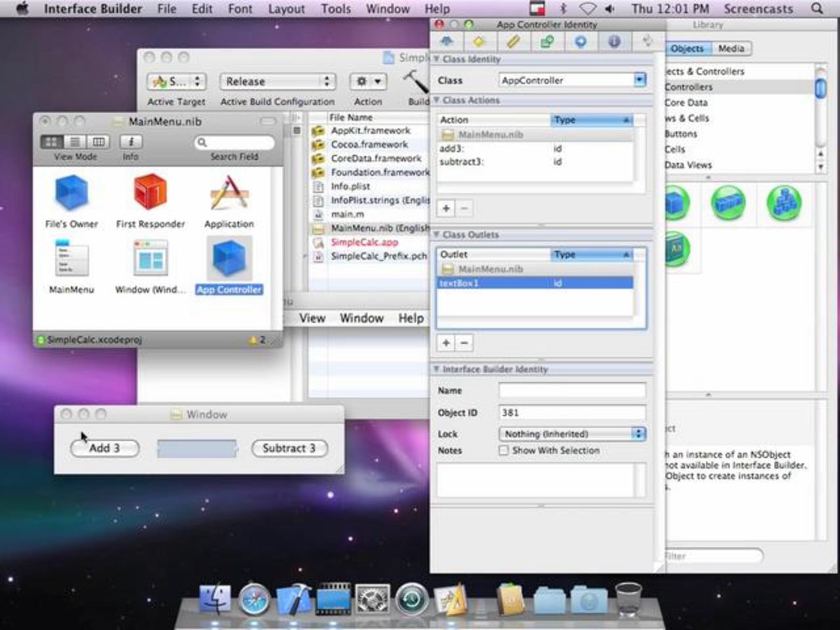This screenshot has height=630, width=840.
Task: Select the add3: action row
Action: pos(535,148)
